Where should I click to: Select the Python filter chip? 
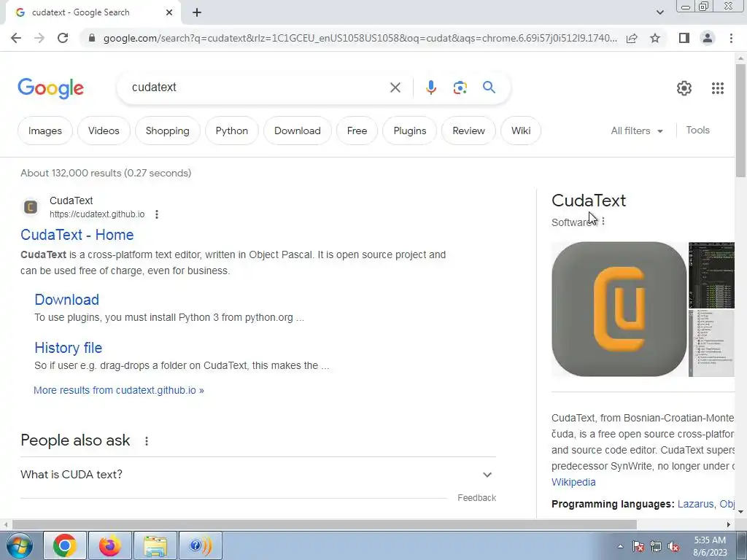[x=231, y=131]
